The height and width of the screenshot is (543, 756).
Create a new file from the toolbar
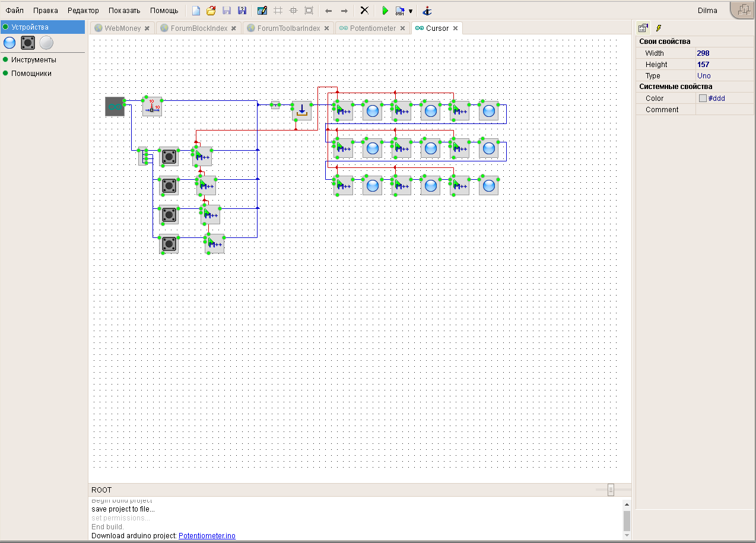click(x=196, y=11)
